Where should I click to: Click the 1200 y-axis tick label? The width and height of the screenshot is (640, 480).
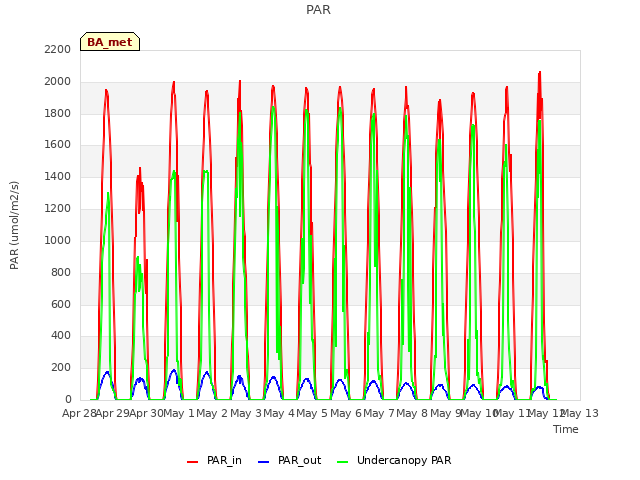point(58,209)
